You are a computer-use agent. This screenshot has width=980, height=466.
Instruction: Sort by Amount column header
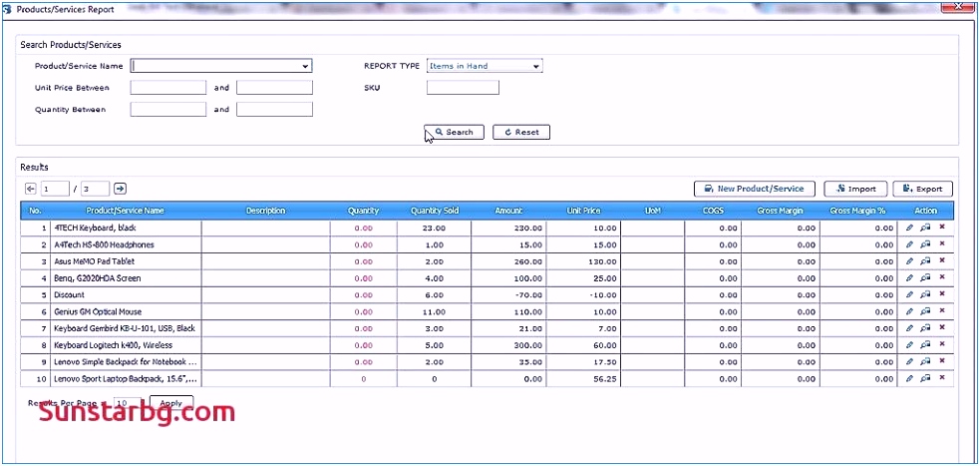pyautogui.click(x=508, y=211)
